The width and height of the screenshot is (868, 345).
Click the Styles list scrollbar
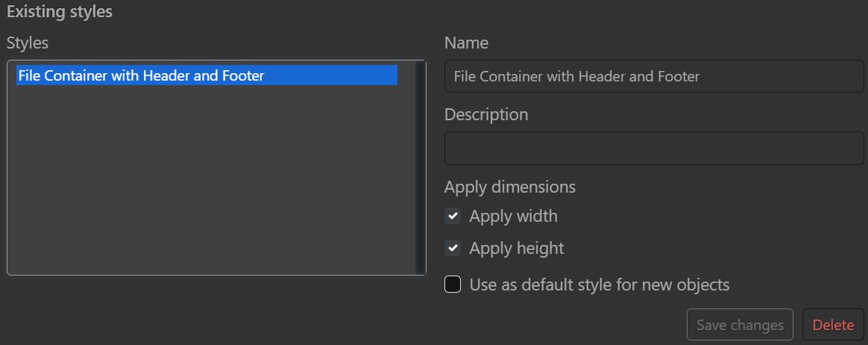(x=420, y=167)
